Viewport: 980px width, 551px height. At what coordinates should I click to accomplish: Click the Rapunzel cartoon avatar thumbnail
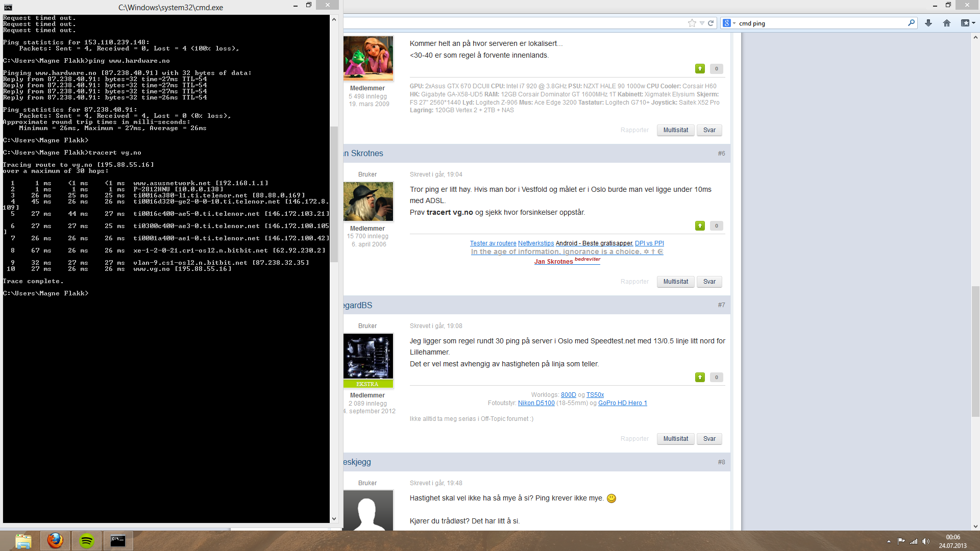pos(368,58)
